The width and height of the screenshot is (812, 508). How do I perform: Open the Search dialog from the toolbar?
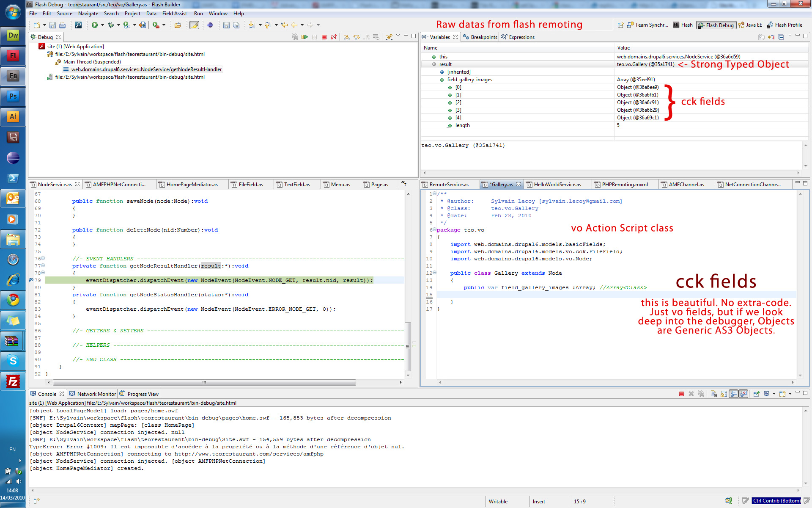78,25
